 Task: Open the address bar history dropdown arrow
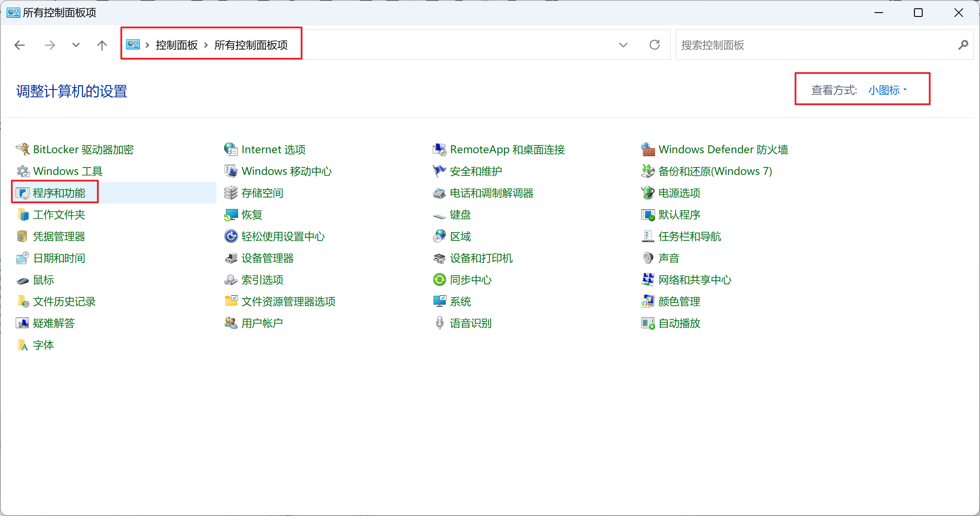click(623, 45)
